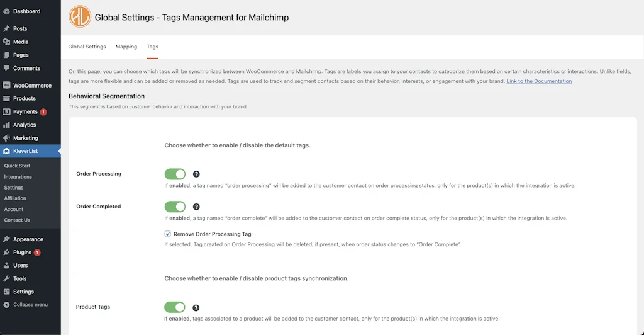Switch to the Global Settings tab
Screen dimensions: 644x335
point(87,47)
